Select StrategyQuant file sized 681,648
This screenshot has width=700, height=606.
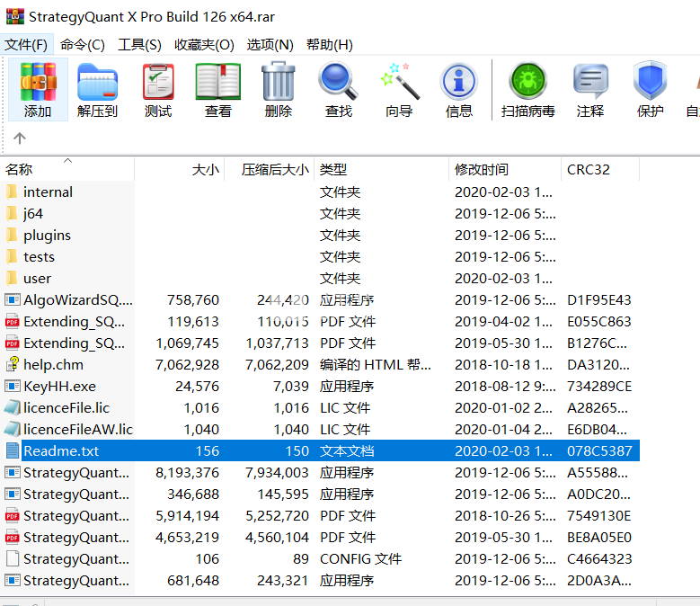[76, 580]
